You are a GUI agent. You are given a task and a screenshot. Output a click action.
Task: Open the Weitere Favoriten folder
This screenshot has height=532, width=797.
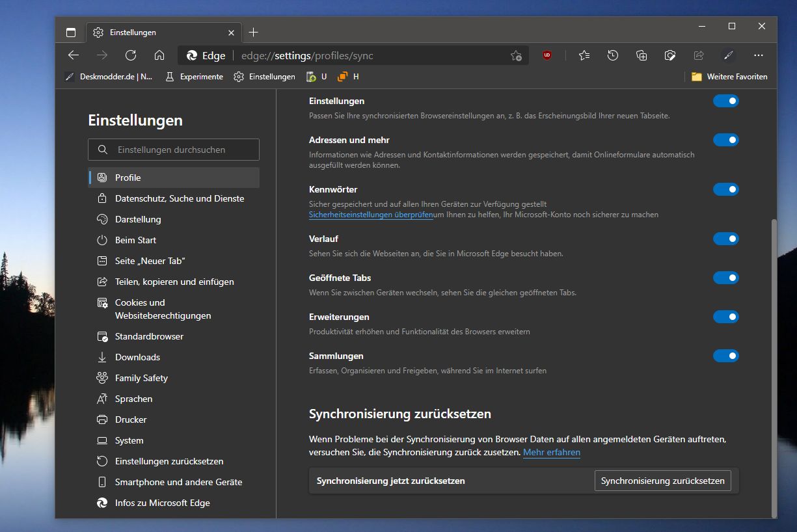tap(729, 77)
